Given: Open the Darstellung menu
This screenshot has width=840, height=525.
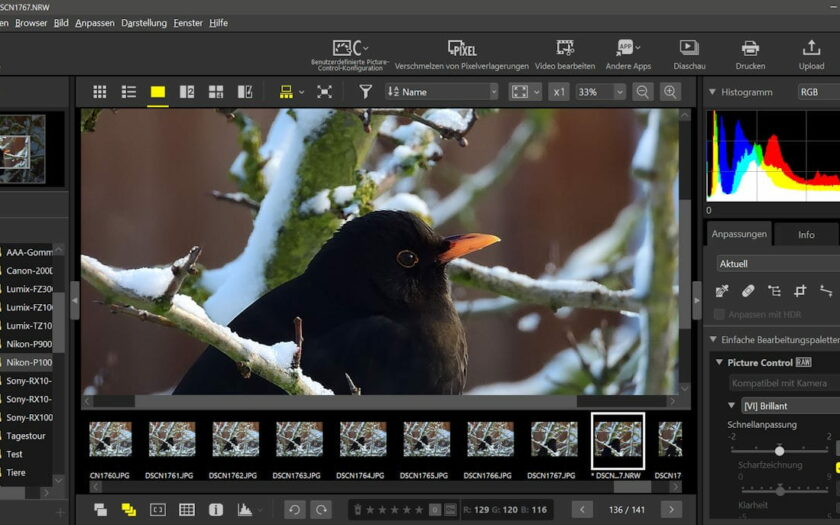Looking at the screenshot, I should [x=144, y=23].
